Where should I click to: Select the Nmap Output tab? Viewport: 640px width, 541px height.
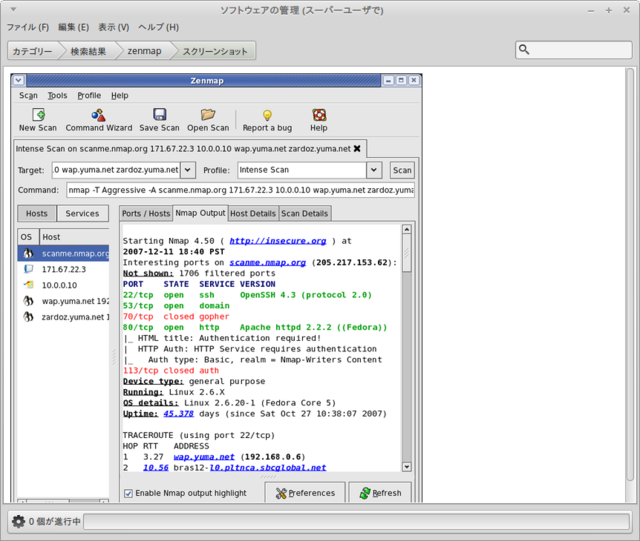pos(200,213)
